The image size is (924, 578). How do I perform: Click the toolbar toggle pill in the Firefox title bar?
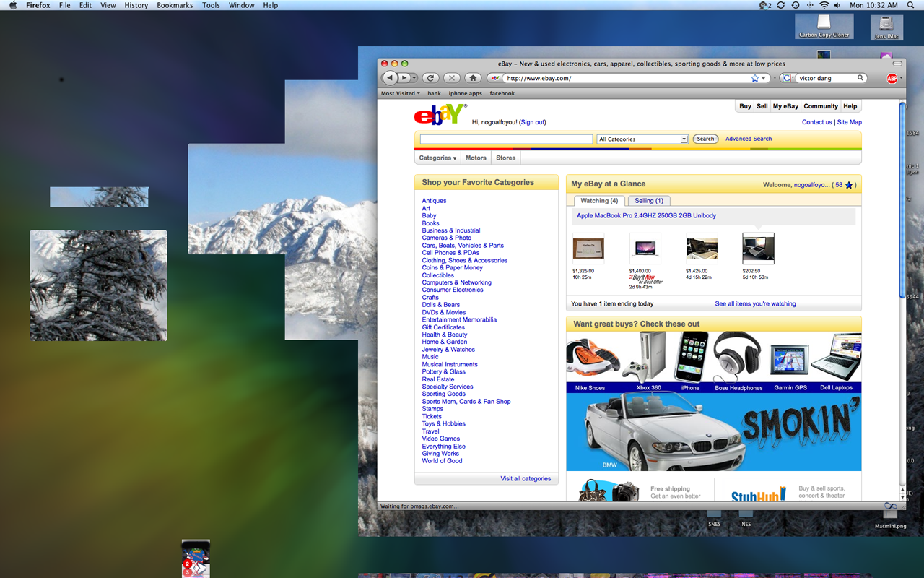click(x=897, y=64)
